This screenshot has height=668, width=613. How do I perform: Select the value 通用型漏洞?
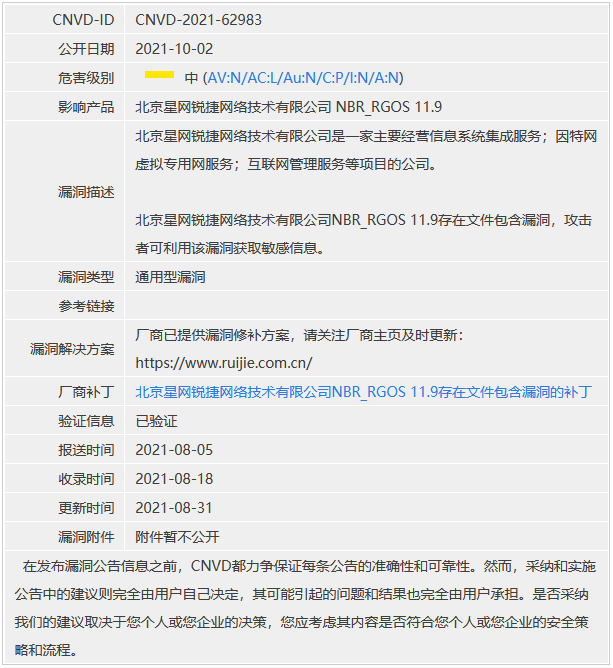pyautogui.click(x=170, y=277)
